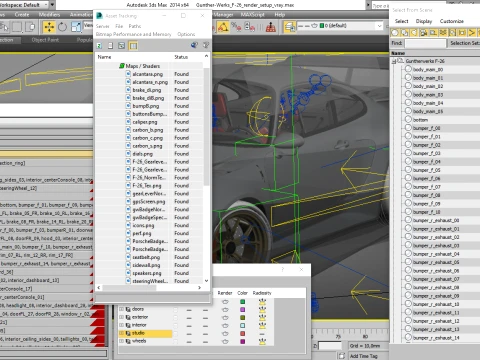Select the highlighted table view icon in Asset Tracking
This screenshot has height=360, width=480.
point(133,46)
